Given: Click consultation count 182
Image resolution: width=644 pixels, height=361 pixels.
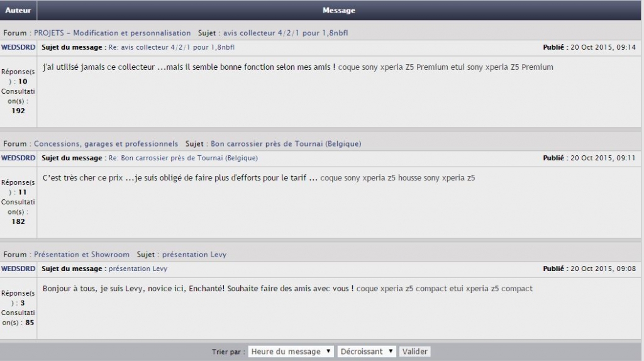Looking at the screenshot, I should (x=18, y=222).
